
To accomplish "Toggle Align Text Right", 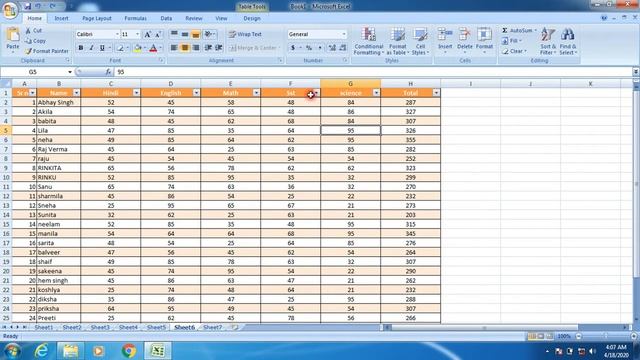I will coord(196,48).
